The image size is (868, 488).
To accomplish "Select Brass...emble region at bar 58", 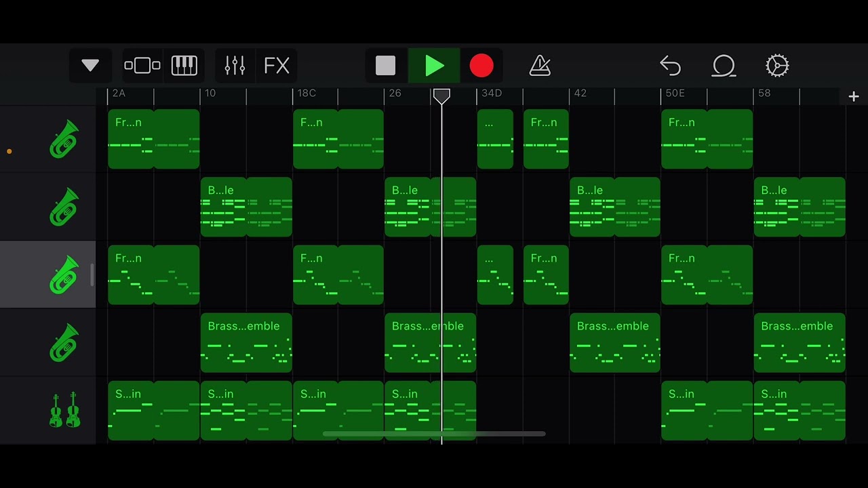I will tap(800, 342).
